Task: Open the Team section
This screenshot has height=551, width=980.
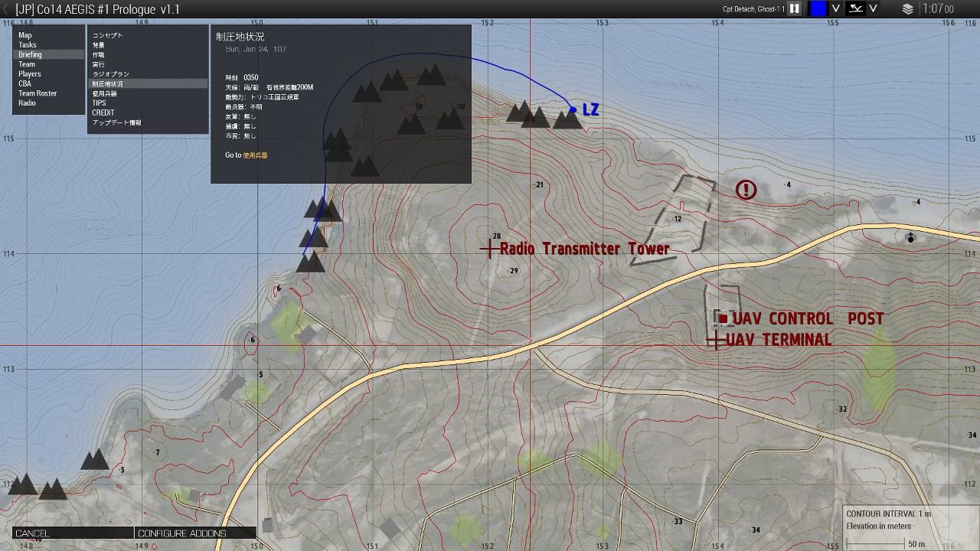Action: tap(48, 64)
